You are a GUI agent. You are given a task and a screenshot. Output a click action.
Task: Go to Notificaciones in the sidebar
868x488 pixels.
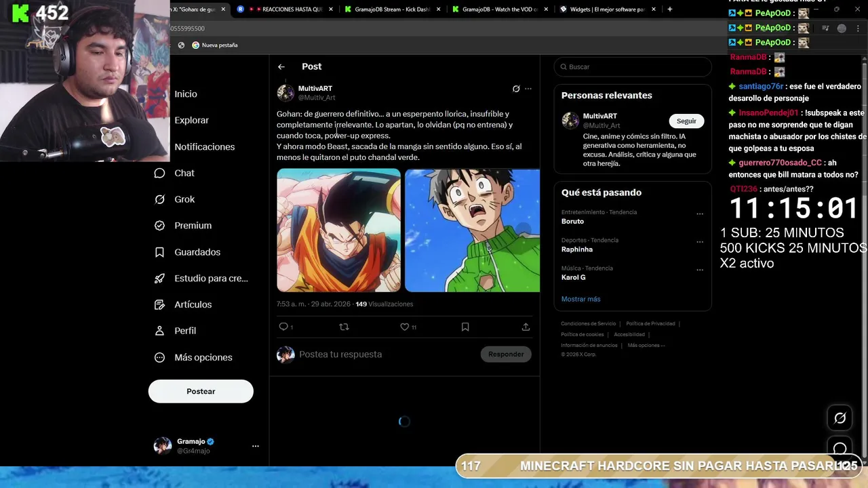pos(204,146)
